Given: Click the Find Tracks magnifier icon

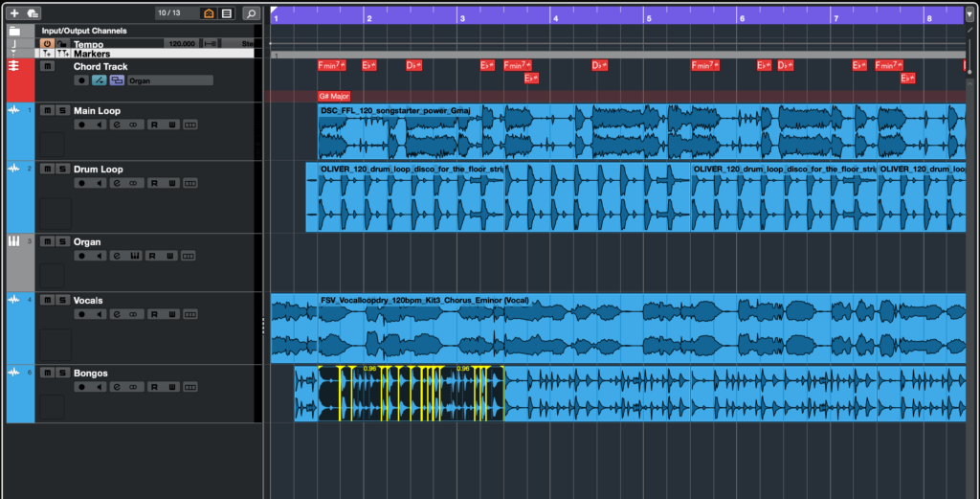Looking at the screenshot, I should pyautogui.click(x=251, y=13).
